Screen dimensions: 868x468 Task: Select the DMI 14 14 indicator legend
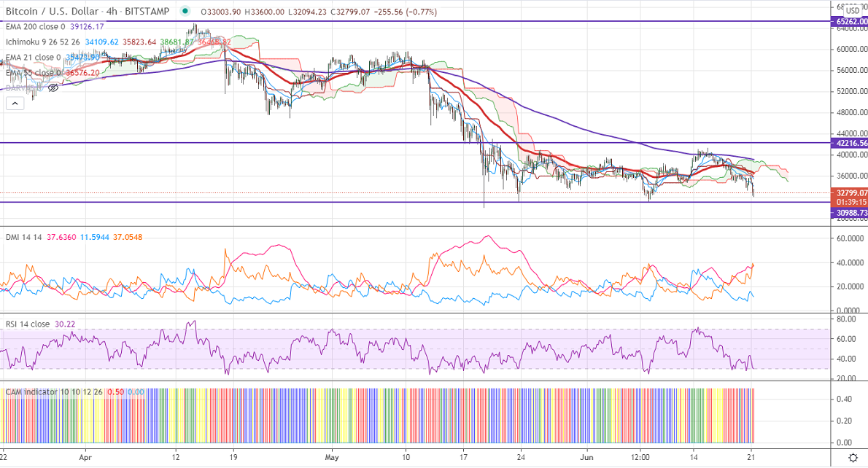pos(24,237)
